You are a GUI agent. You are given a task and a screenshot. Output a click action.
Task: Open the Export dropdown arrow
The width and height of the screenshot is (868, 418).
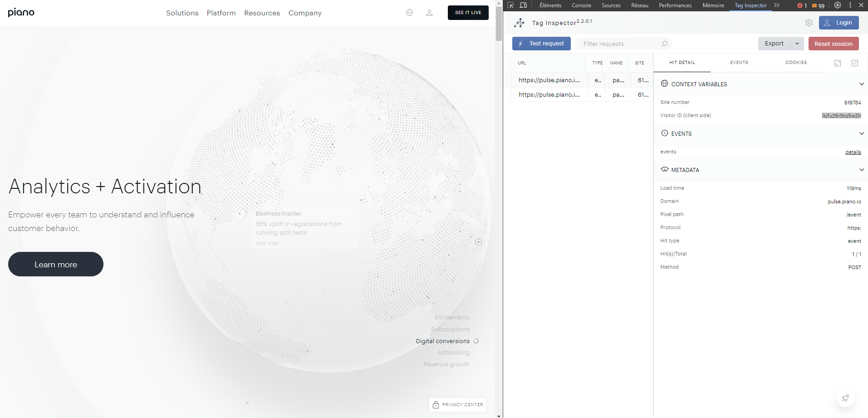797,44
